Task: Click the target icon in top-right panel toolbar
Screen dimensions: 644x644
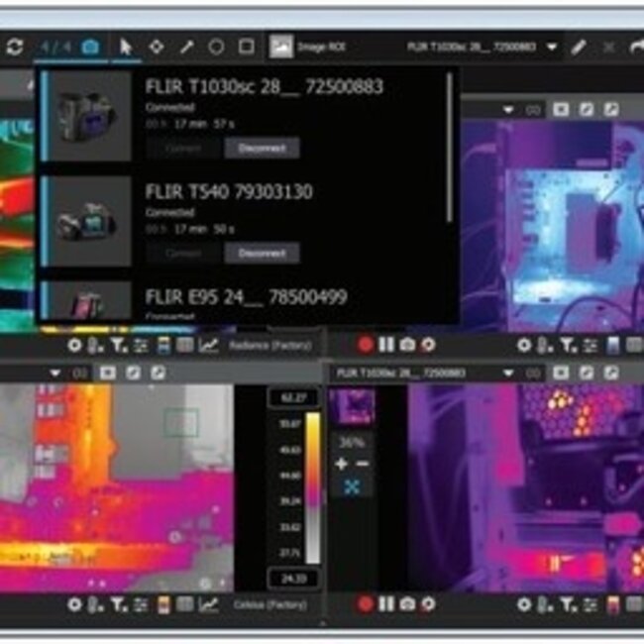Action: click(428, 345)
